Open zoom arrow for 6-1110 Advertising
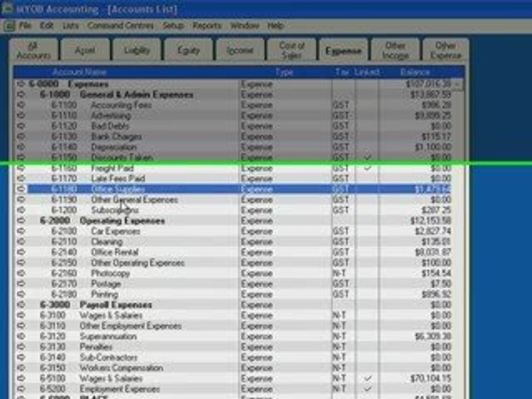The image size is (532, 399). click(21, 115)
